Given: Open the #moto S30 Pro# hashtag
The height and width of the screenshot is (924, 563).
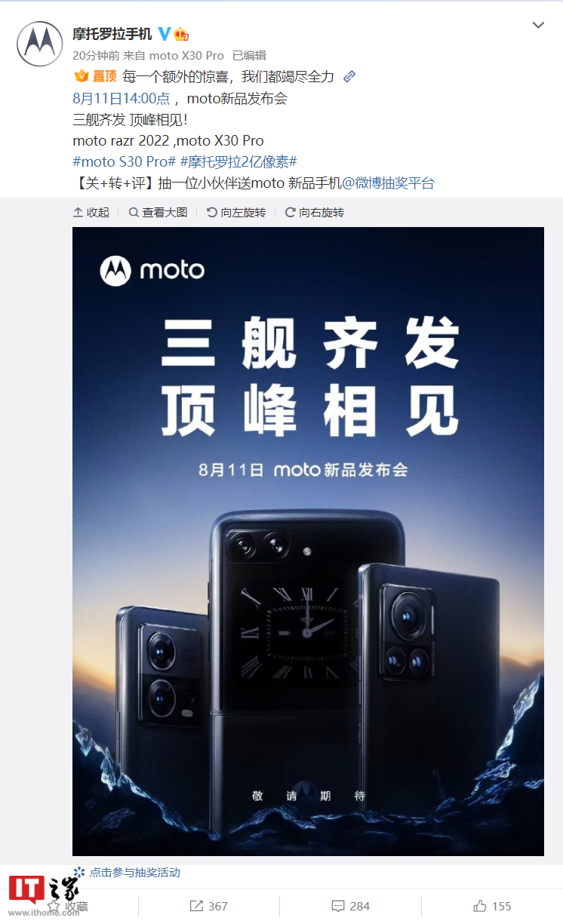Looking at the screenshot, I should coord(125,161).
